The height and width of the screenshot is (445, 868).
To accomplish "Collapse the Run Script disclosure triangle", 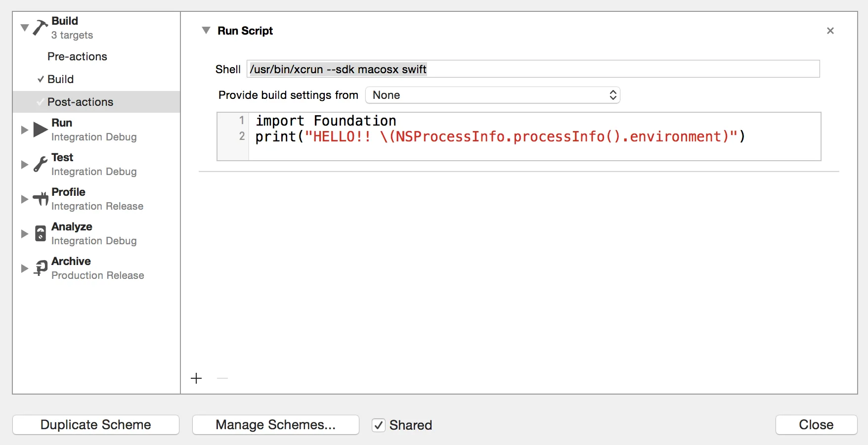I will coord(206,31).
